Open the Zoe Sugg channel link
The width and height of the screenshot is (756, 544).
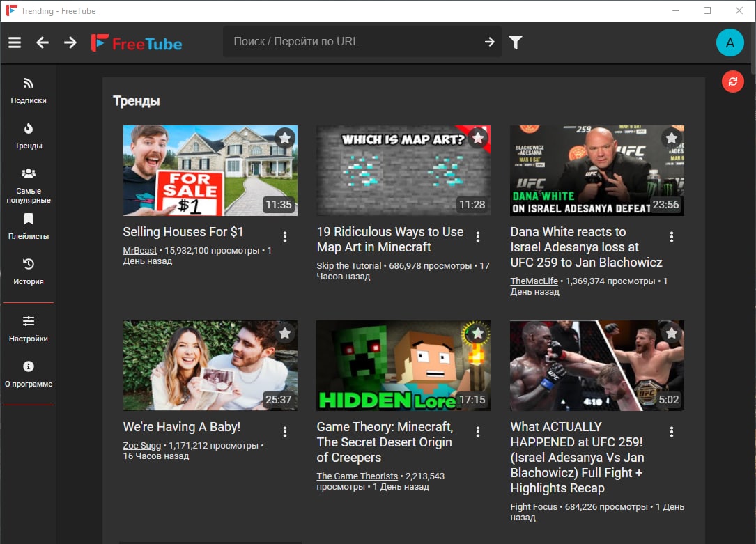click(x=141, y=446)
